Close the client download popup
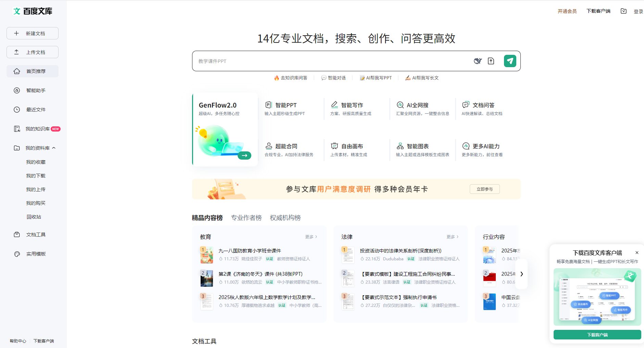This screenshot has width=644, height=348. (x=637, y=253)
